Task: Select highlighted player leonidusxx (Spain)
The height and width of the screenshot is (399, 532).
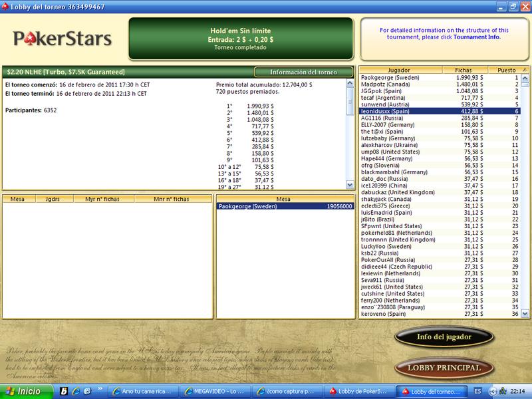Action: [440, 111]
